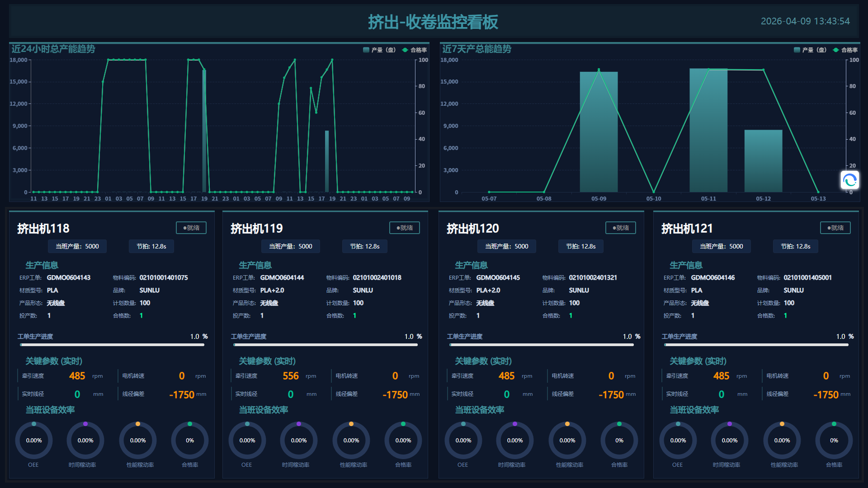
Task: Click the 工单生产进度 bar of 挤出机118
Action: click(x=112, y=345)
